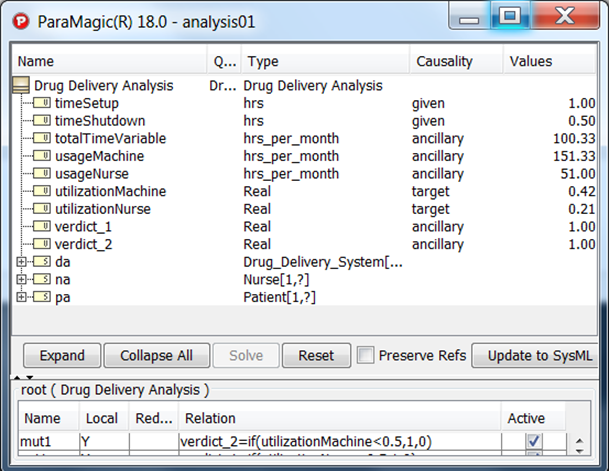Click the 0.42 value of utilizationMachine
Screen dimensions: 609x471
click(x=581, y=191)
